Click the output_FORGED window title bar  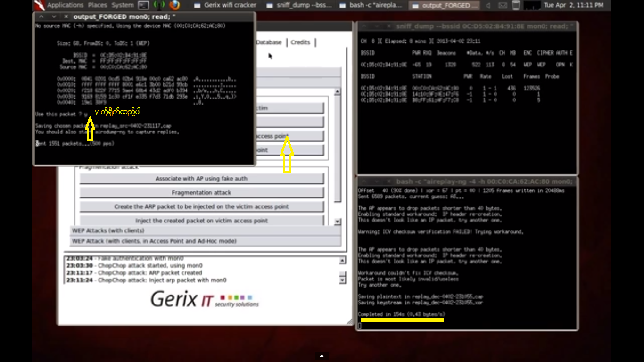click(x=144, y=16)
